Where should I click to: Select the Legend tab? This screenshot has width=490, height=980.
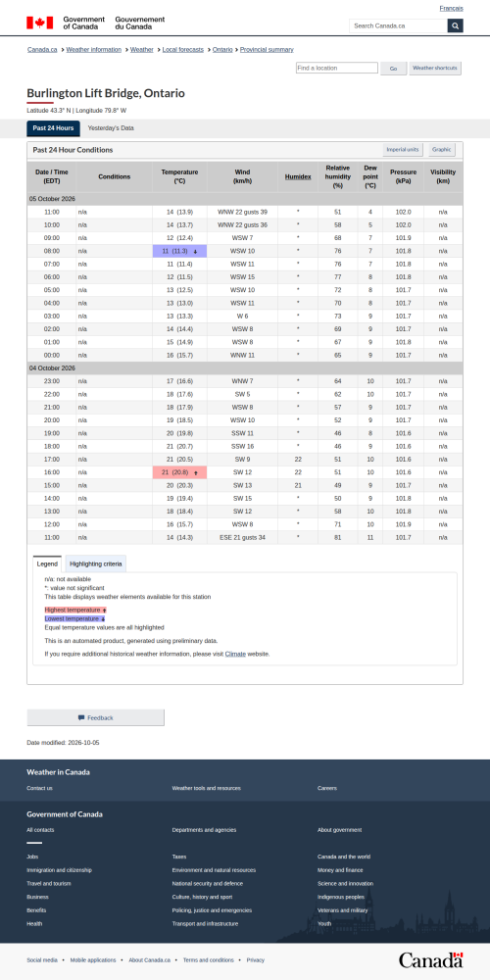tap(47, 563)
